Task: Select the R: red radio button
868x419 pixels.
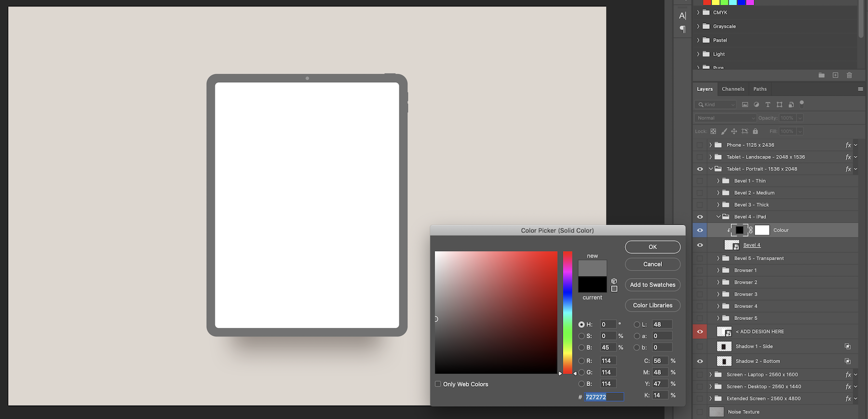Action: (582, 361)
